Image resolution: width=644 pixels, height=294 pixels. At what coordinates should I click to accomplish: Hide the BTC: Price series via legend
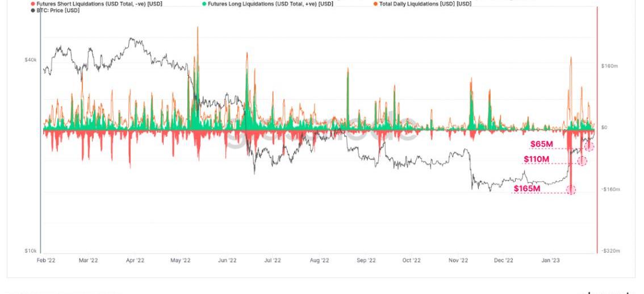tap(33, 10)
